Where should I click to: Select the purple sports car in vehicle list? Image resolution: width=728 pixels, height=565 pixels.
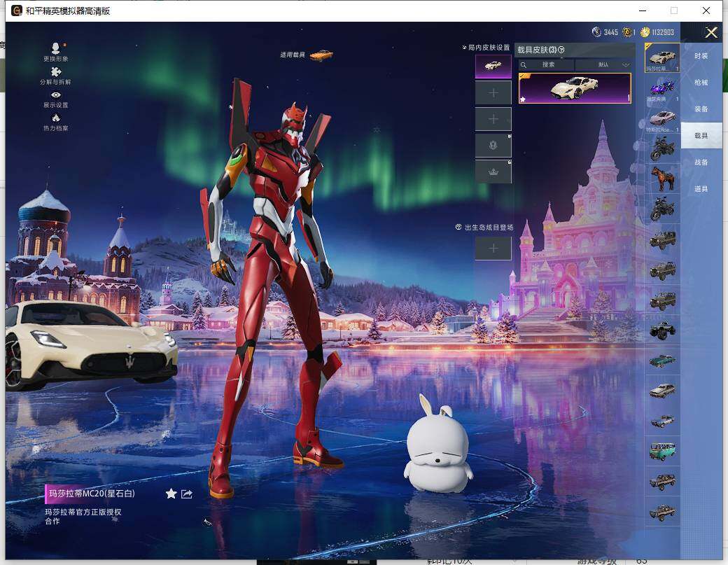(x=662, y=88)
